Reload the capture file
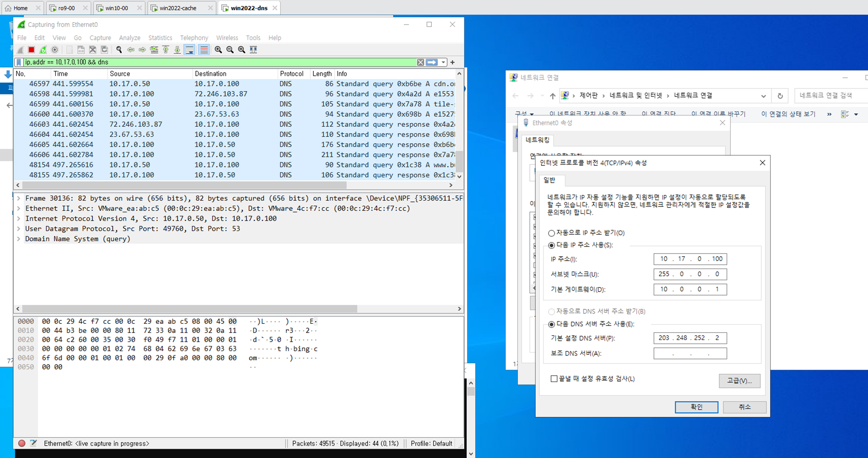 [x=104, y=50]
